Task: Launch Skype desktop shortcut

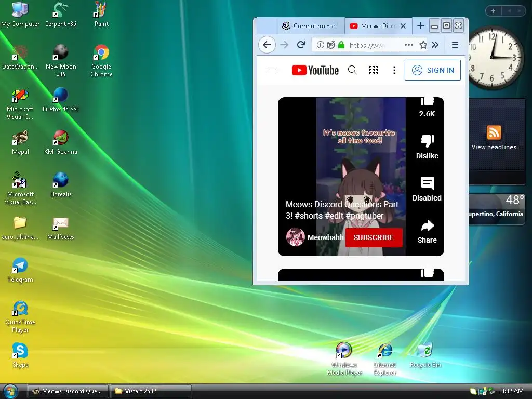Action: click(x=20, y=355)
